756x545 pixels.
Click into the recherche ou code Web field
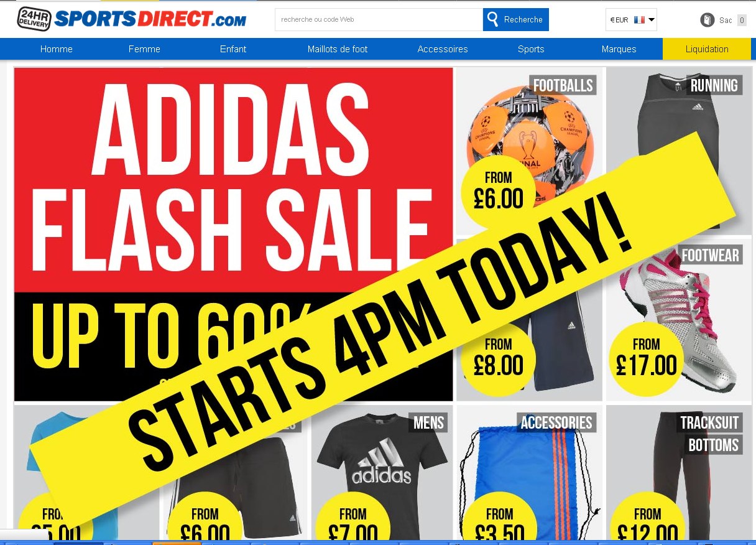click(379, 19)
